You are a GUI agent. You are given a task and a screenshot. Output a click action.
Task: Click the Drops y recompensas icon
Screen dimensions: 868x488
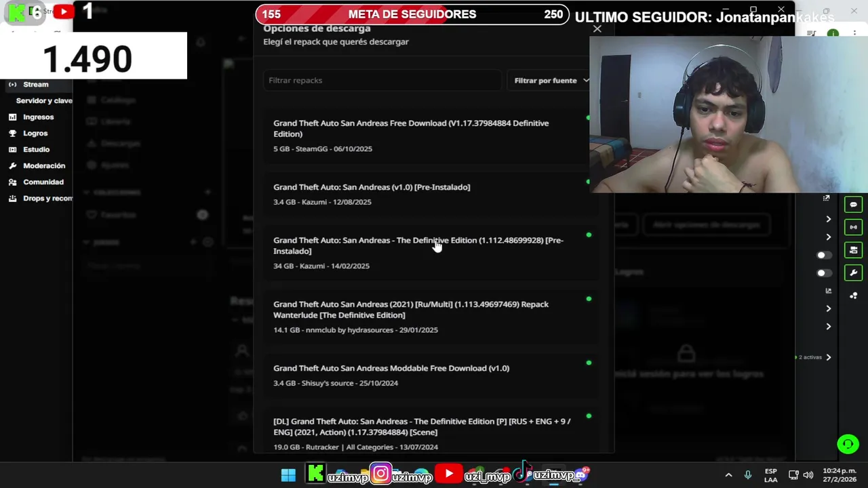pos(12,199)
